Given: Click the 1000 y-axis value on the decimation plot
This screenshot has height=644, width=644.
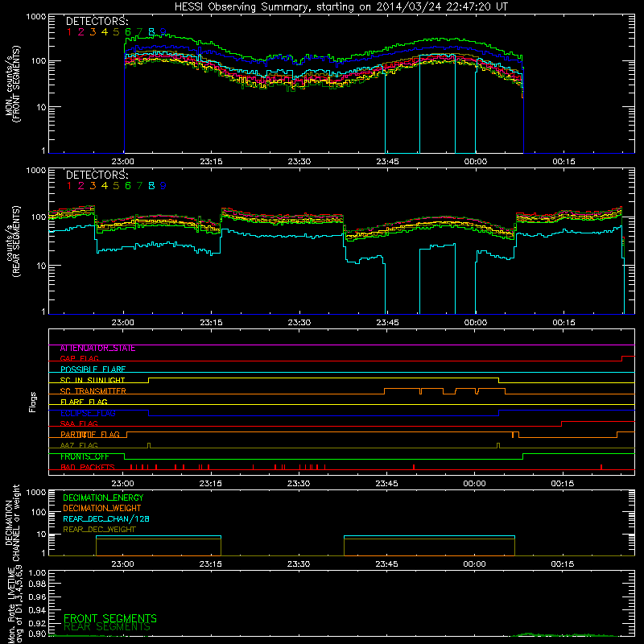Looking at the screenshot, I should 35,493.
